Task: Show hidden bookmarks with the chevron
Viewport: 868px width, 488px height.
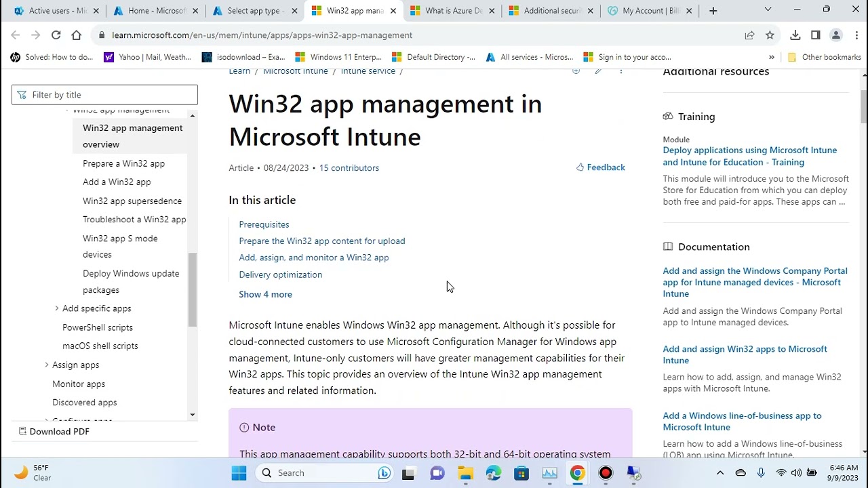Action: [772, 57]
